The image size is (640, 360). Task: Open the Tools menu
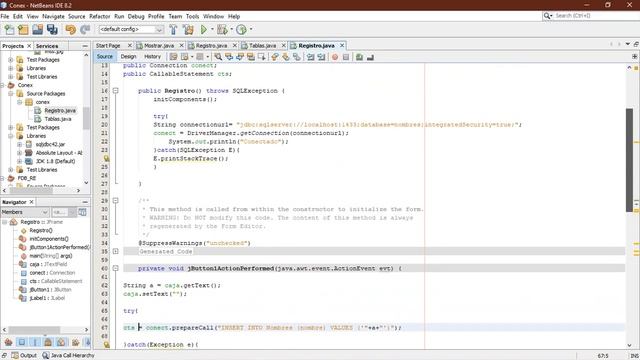[192, 16]
